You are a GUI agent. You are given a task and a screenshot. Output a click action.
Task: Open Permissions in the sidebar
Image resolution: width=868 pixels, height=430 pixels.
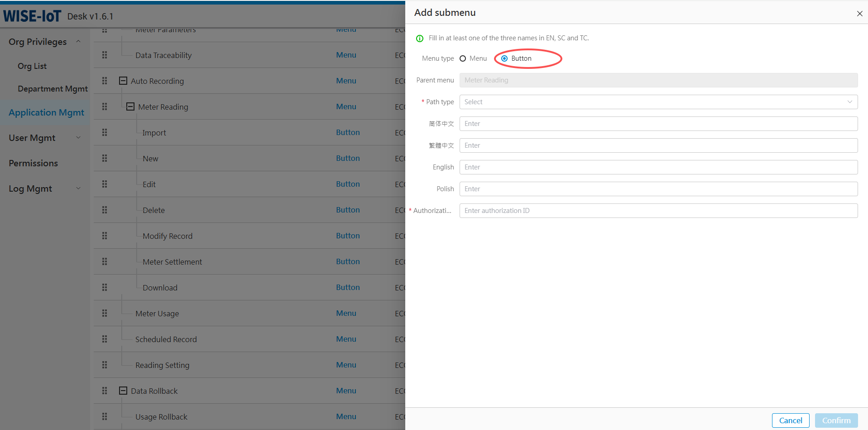tap(34, 163)
